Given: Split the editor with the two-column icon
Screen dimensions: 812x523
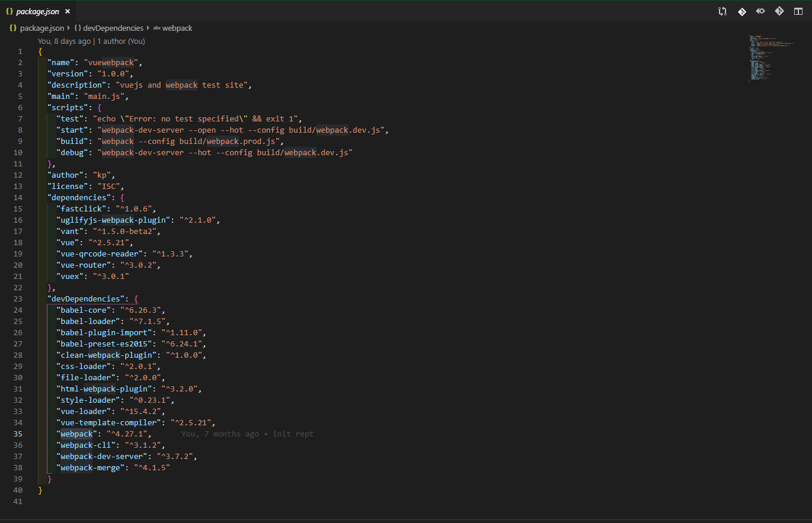Looking at the screenshot, I should (x=798, y=11).
